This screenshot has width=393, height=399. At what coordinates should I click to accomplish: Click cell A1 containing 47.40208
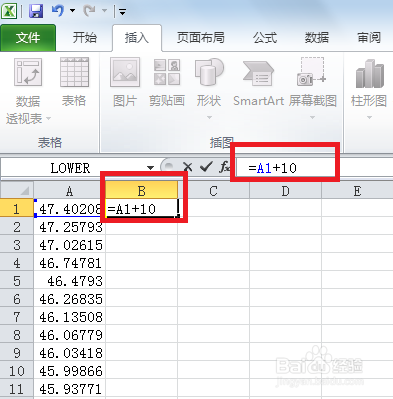tap(69, 208)
